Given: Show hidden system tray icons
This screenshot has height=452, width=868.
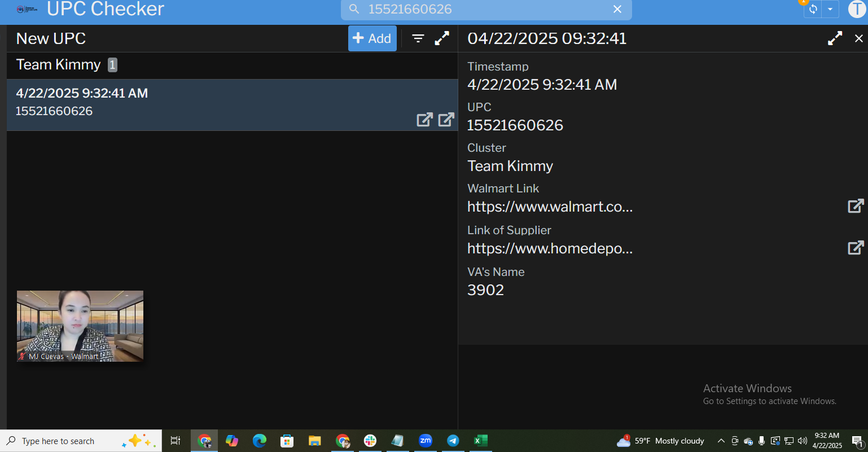Looking at the screenshot, I should (x=721, y=441).
